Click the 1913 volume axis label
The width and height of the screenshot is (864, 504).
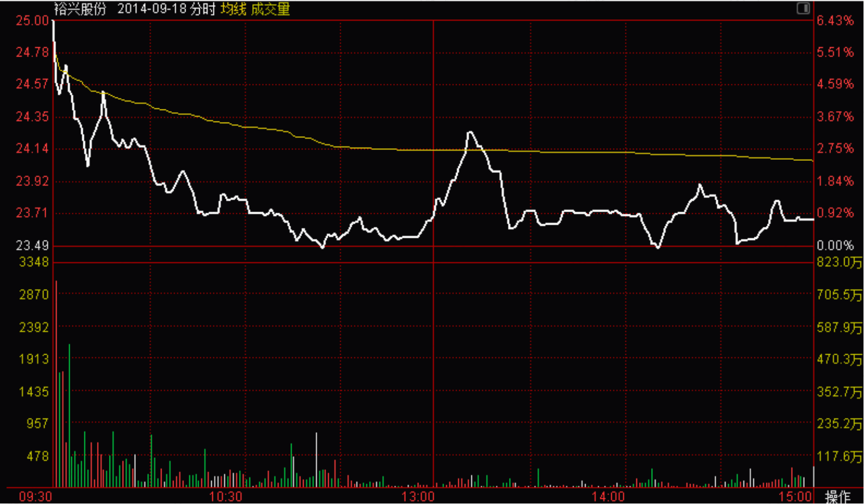click(x=34, y=359)
